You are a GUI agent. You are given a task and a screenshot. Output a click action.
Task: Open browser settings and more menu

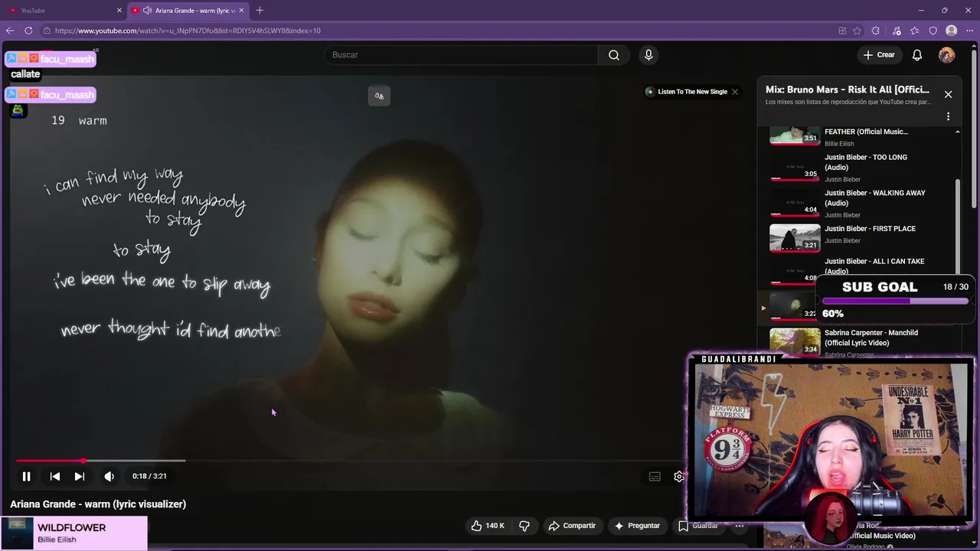pos(969,31)
